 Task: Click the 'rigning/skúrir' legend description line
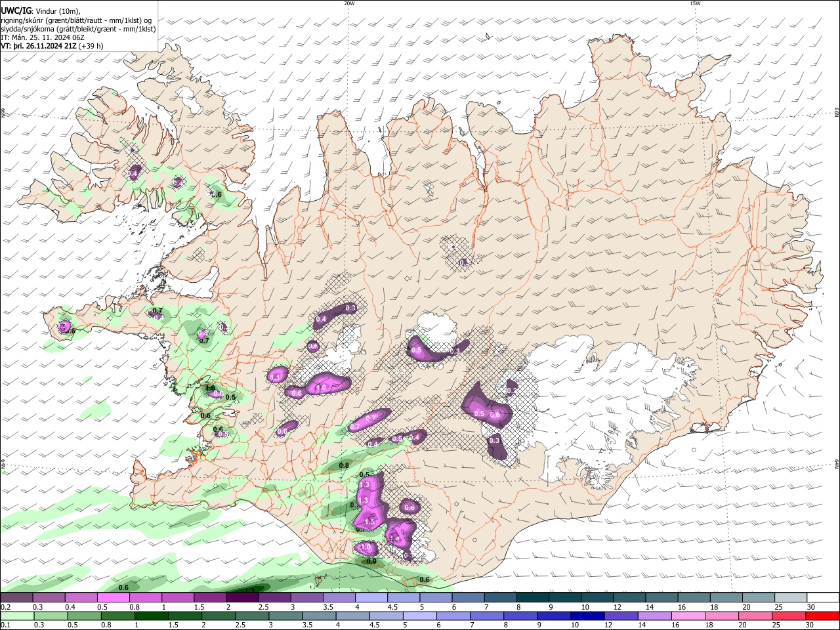tap(75, 20)
